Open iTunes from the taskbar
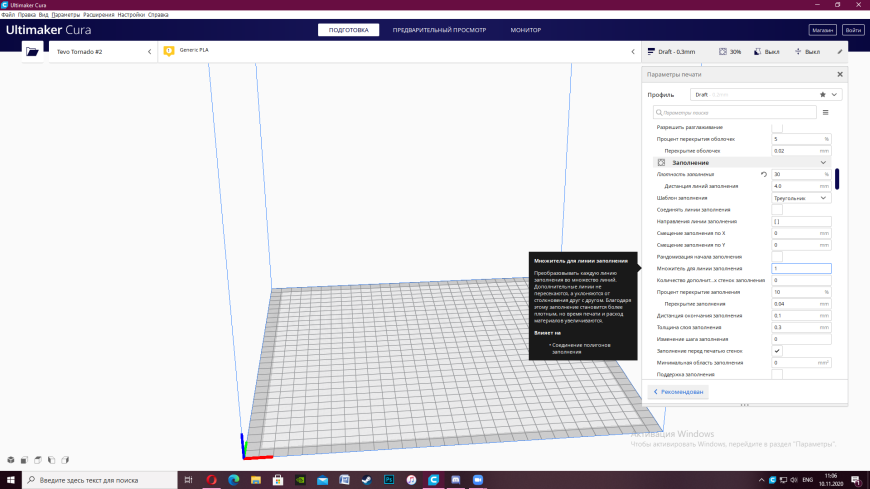Image resolution: width=870 pixels, height=489 pixels. click(x=411, y=480)
